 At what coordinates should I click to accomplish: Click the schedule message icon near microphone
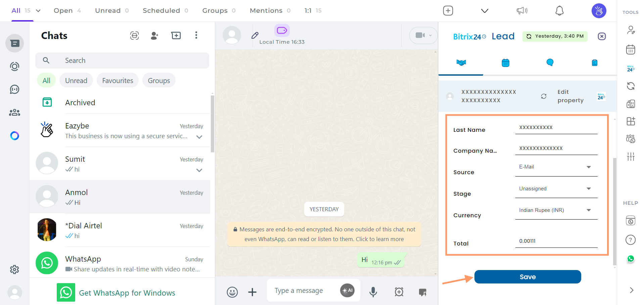click(399, 292)
